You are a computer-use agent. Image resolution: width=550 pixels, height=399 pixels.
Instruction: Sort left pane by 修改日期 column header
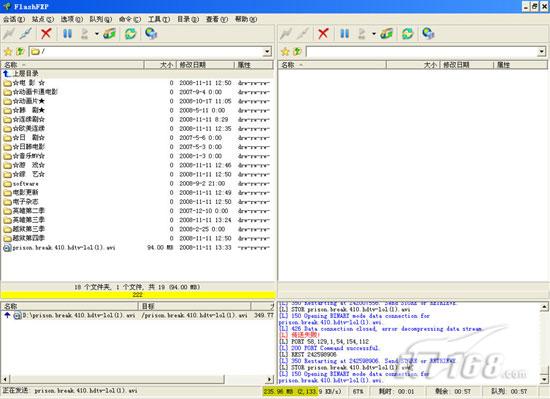point(205,65)
